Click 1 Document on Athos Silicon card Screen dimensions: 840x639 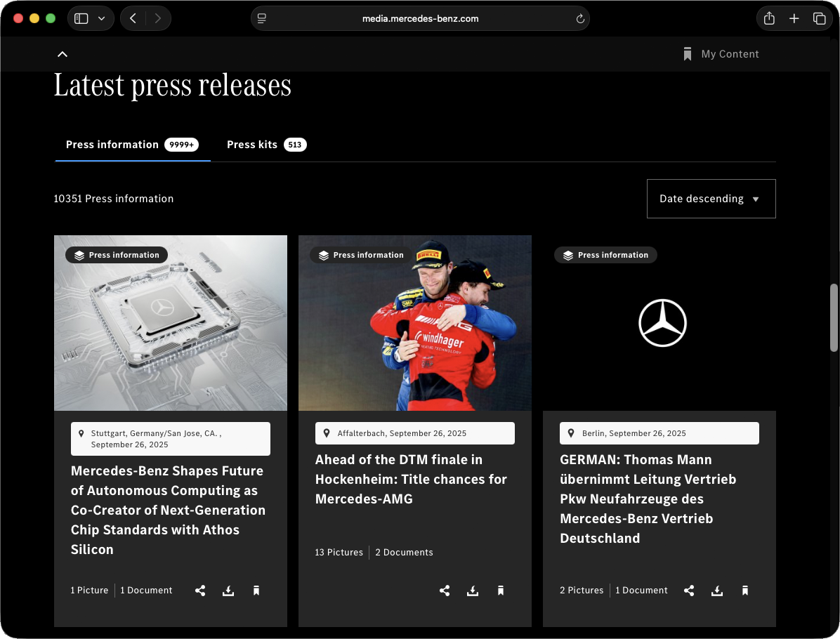pyautogui.click(x=145, y=591)
